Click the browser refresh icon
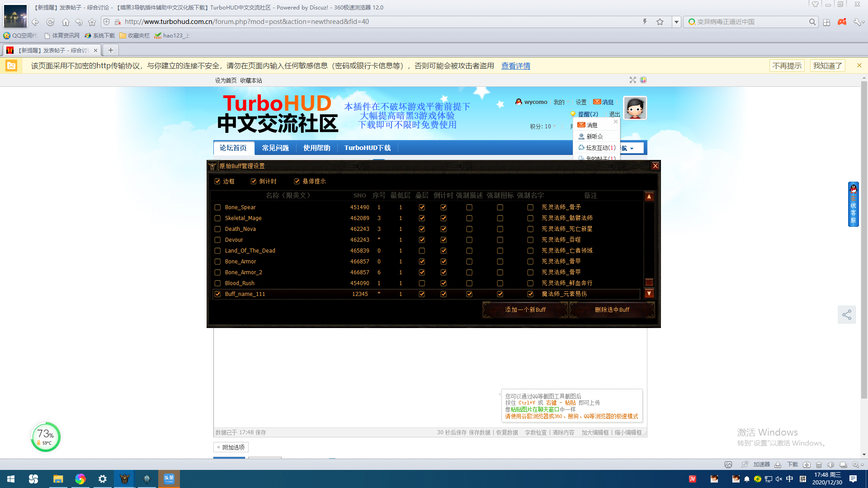868x488 pixels. tap(50, 22)
